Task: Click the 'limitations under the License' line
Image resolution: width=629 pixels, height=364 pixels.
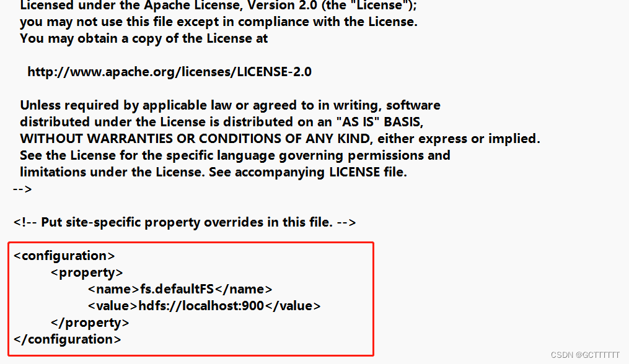Action: click(x=213, y=172)
